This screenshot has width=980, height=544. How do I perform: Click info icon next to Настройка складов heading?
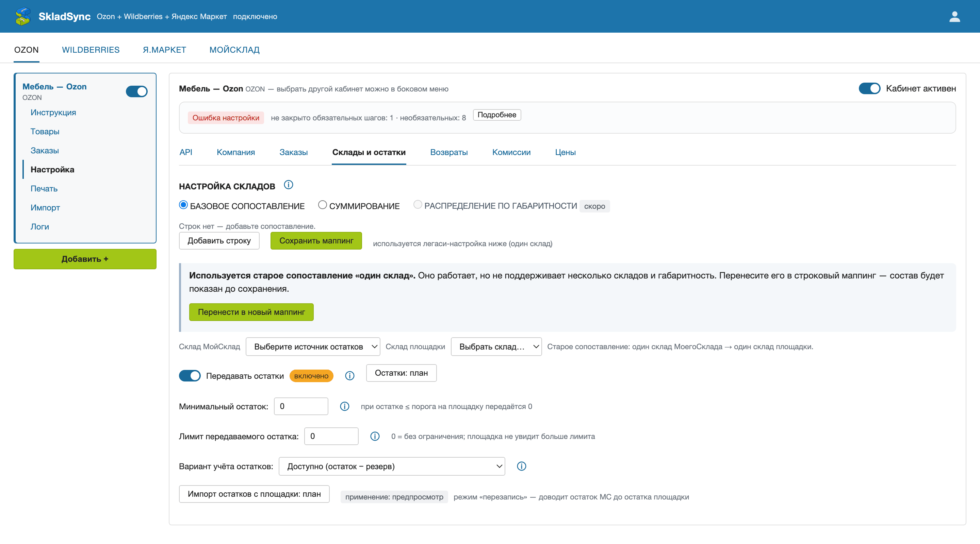[x=288, y=185]
